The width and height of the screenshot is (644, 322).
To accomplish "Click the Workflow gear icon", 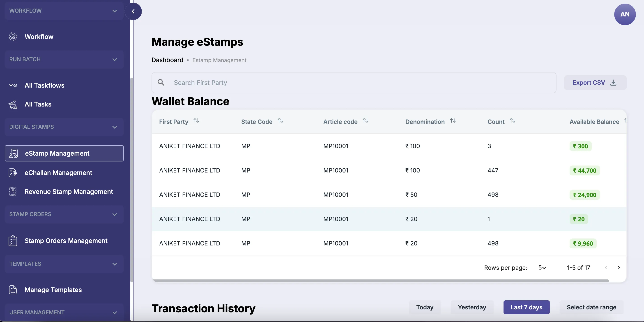I will point(13,37).
